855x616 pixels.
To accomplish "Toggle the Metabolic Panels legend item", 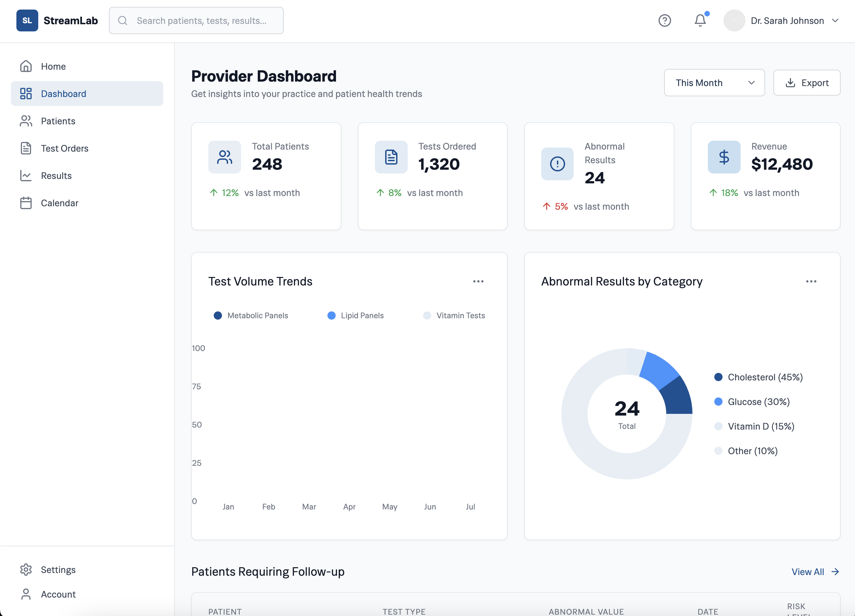I will coord(251,316).
